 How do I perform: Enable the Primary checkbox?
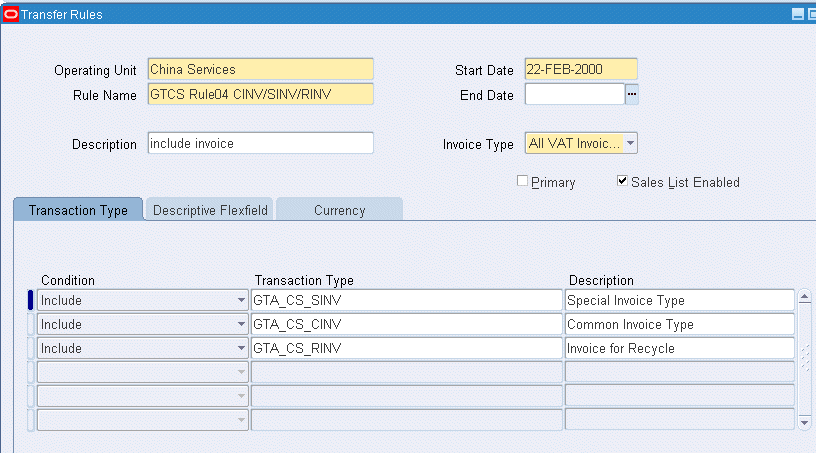522,181
